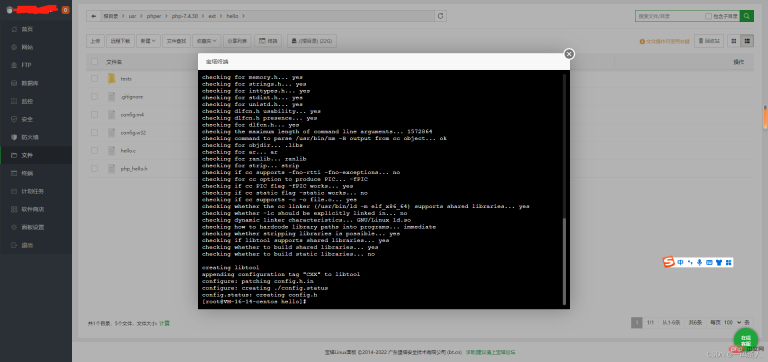The height and width of the screenshot is (362, 768).
Task: Open 软件商店 software store in sidebar
Action: click(x=36, y=209)
